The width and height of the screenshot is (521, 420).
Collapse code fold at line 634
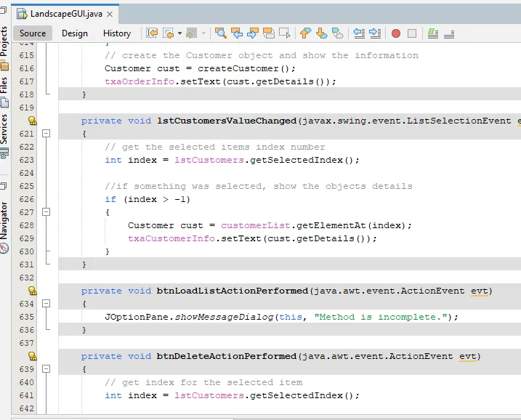pyautogui.click(x=47, y=303)
